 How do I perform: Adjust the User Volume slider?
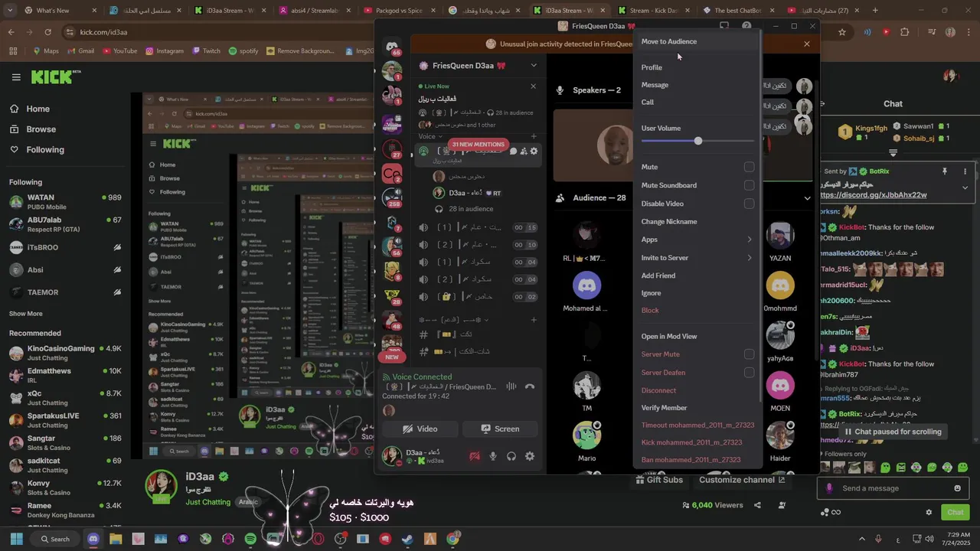point(697,142)
